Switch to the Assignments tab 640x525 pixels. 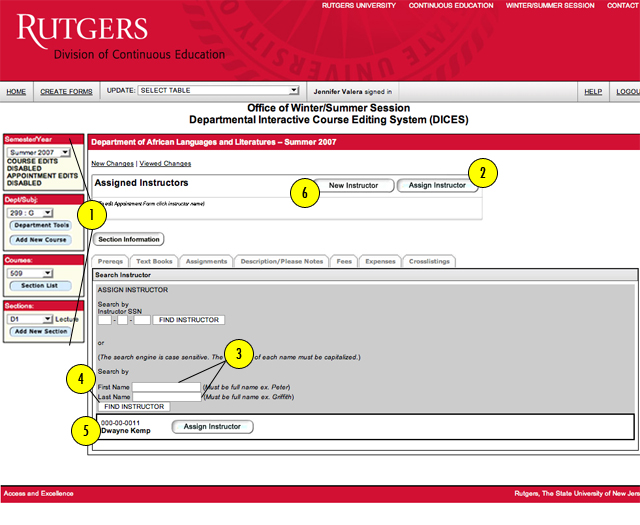click(207, 261)
